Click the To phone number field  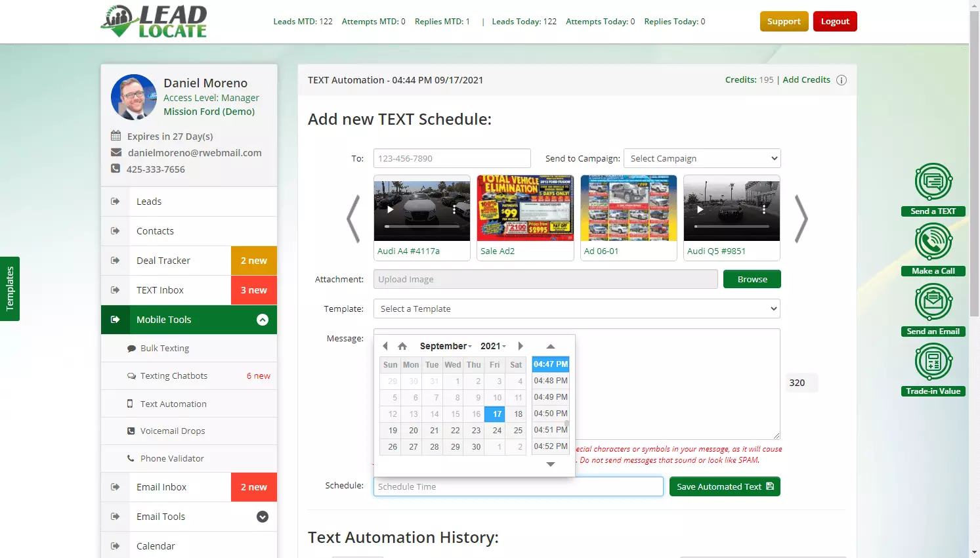click(x=452, y=158)
